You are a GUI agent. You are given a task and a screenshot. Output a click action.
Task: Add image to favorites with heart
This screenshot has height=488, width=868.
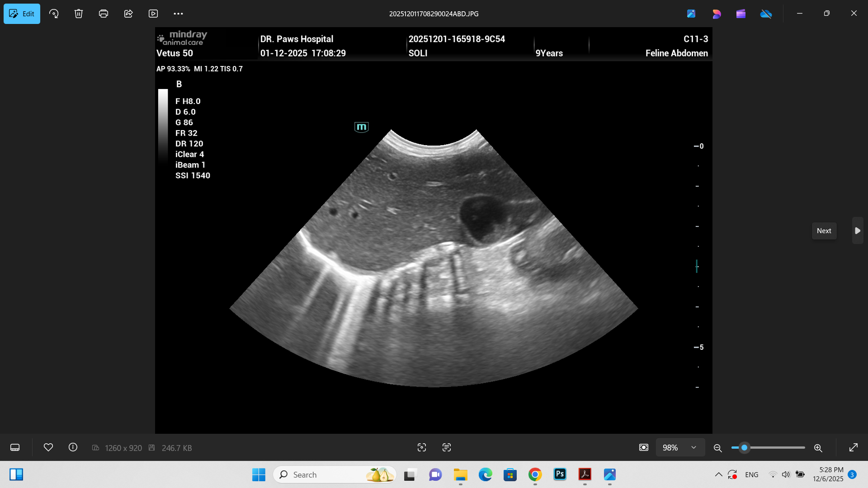(x=48, y=447)
